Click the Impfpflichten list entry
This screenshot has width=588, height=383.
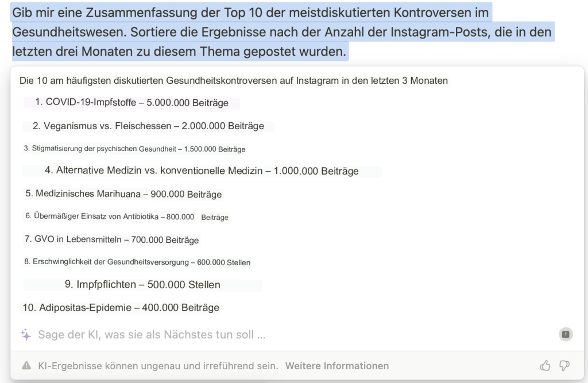142,284
